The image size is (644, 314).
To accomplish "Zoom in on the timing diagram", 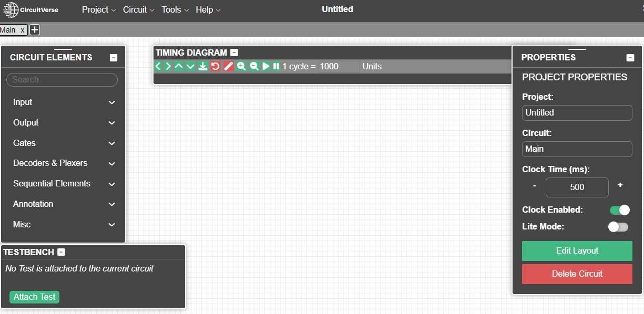I will point(241,66).
